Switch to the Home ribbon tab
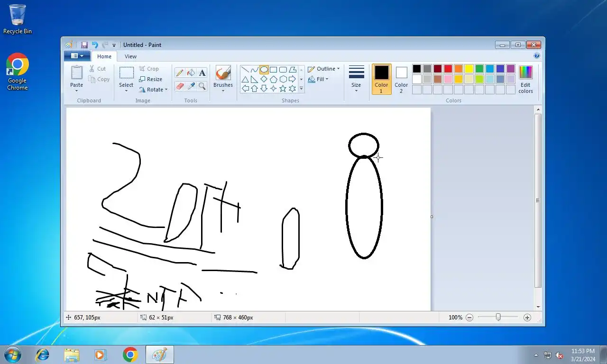 point(104,56)
